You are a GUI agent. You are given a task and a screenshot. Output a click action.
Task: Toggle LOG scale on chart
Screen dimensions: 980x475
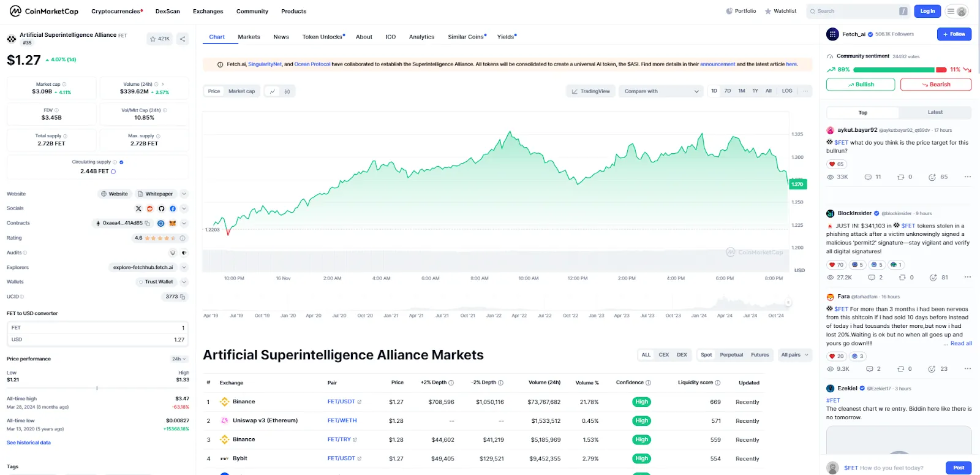point(787,91)
